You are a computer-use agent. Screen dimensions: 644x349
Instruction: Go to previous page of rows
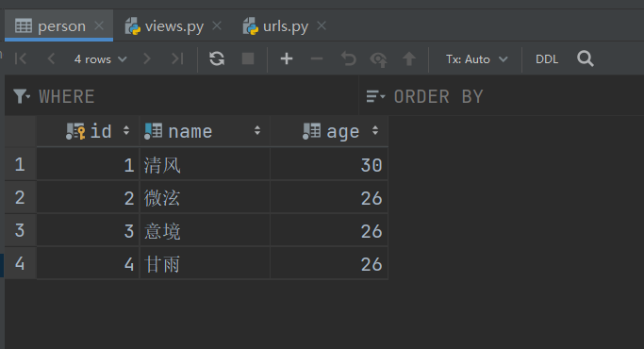[51, 58]
